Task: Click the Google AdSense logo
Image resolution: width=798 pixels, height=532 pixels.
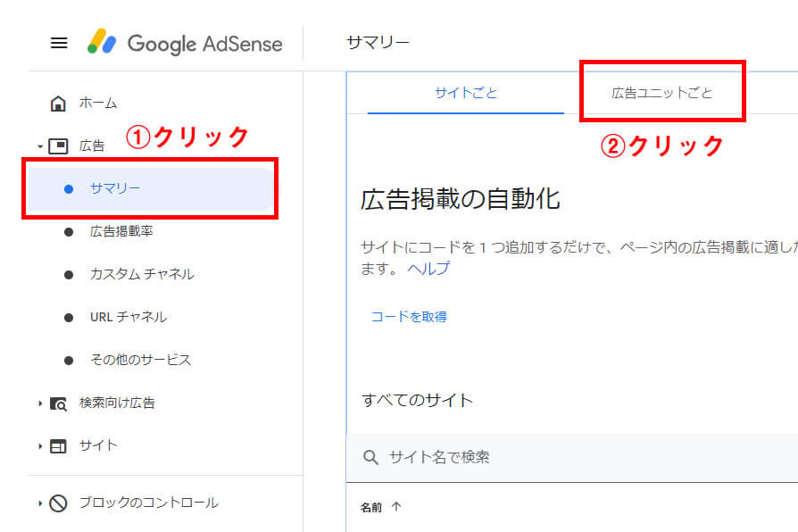Action: (185, 43)
